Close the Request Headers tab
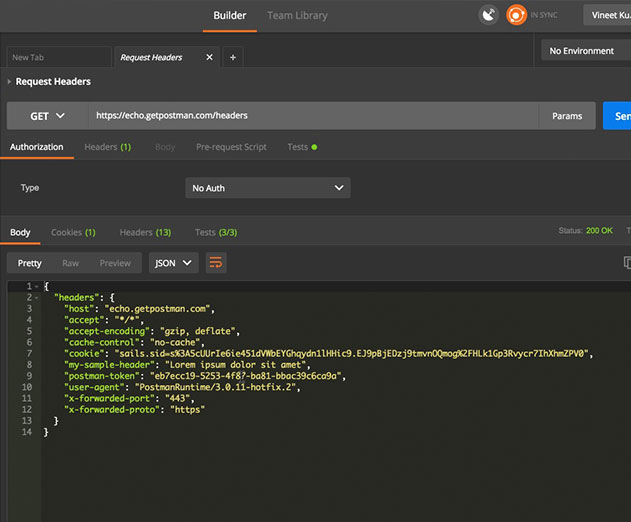 click(x=209, y=57)
